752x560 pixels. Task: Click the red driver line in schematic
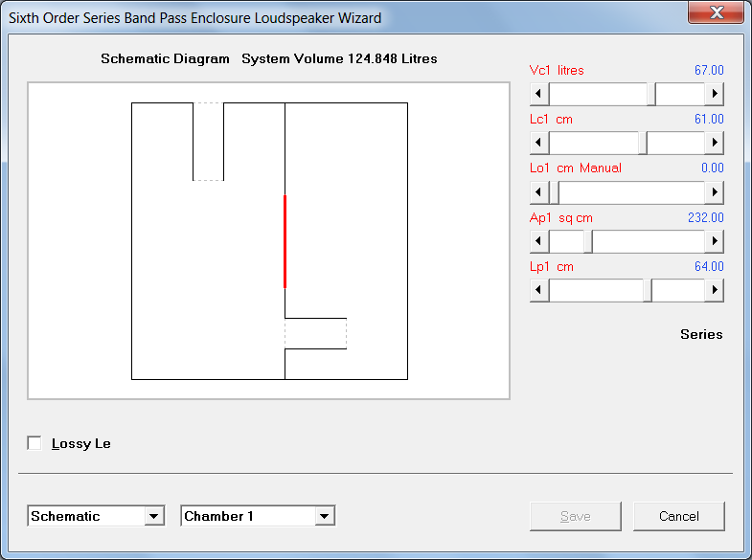[x=285, y=241]
